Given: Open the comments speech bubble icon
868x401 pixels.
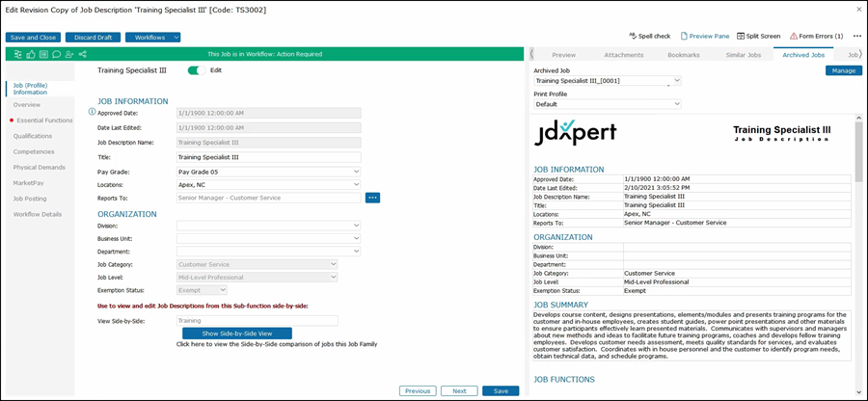Looking at the screenshot, I should 57,55.
